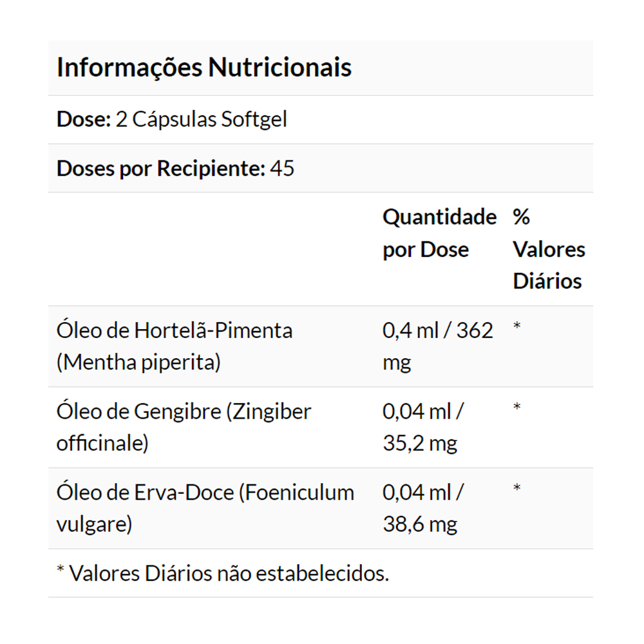Click the 'officinale)' text under Gengibre
Image resolution: width=644 pixels, height=644 pixels.
(x=102, y=444)
